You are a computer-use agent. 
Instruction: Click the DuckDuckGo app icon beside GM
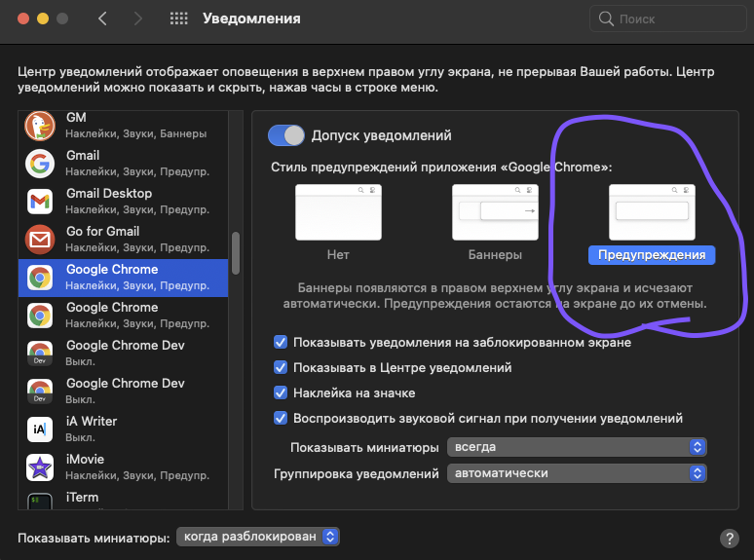[40, 126]
